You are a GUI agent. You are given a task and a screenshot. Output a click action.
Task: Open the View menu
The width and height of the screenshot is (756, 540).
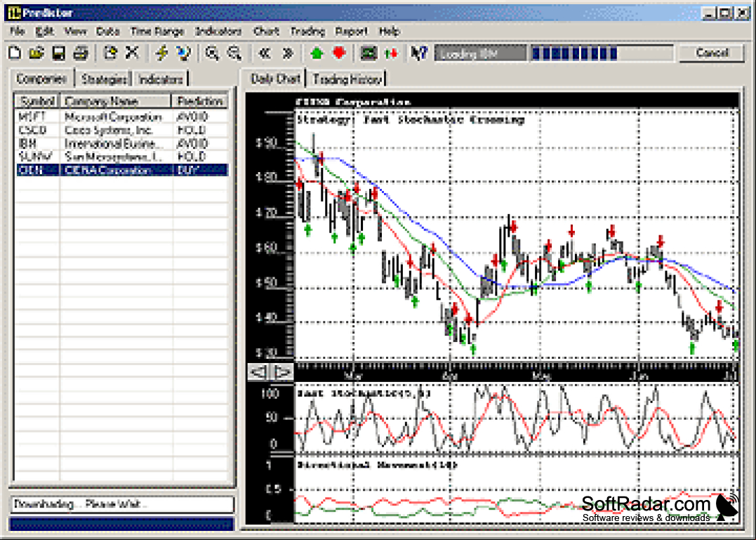(75, 32)
